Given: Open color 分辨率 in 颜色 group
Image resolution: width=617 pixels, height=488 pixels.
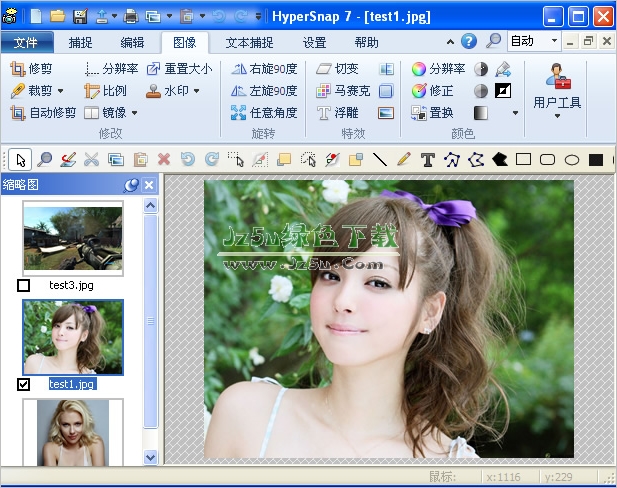Looking at the screenshot, I should coord(438,69).
